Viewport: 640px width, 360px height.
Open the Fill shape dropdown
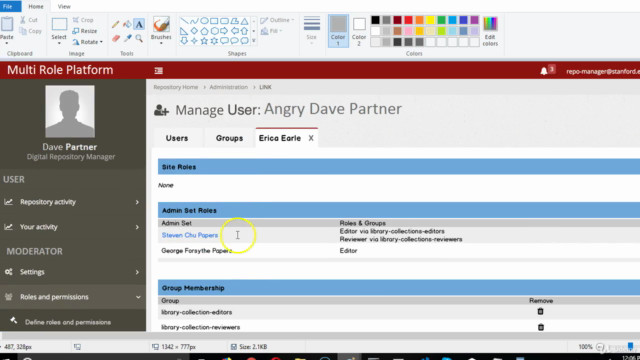point(271,31)
